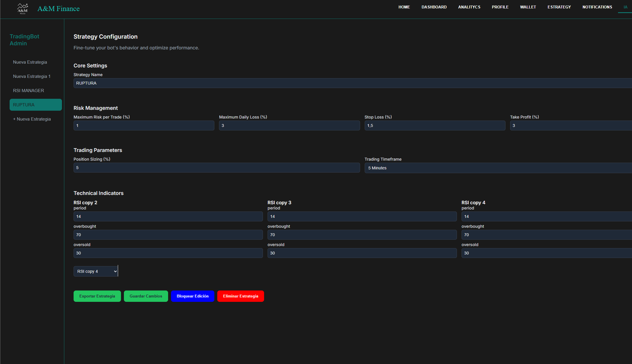This screenshot has height=364, width=632.
Task: Navigate to the WALLET section
Action: [528, 7]
